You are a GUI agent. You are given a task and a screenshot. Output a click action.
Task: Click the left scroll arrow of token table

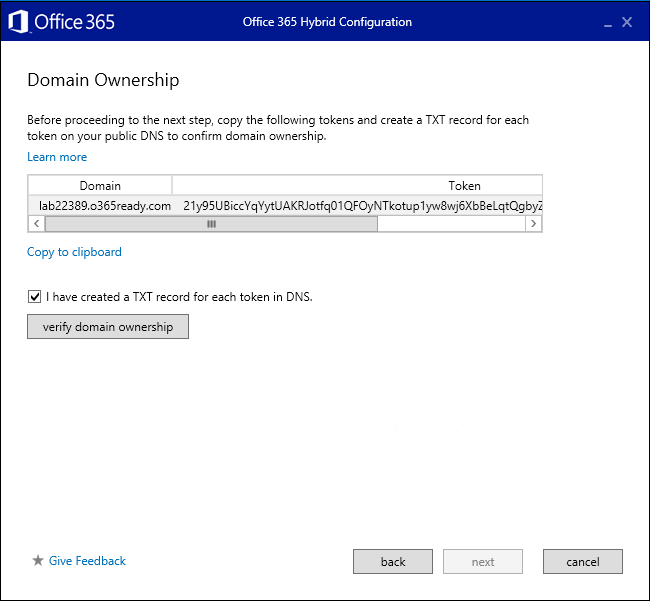tap(36, 224)
